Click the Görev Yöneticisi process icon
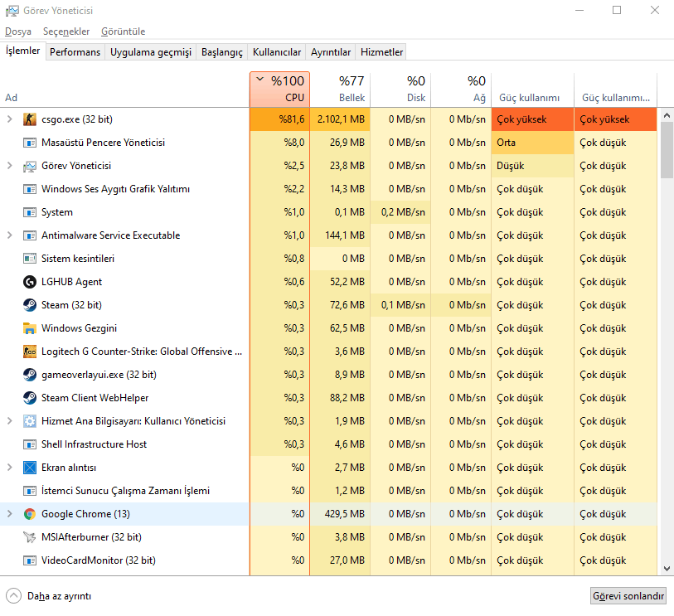674x616 pixels. 29,166
